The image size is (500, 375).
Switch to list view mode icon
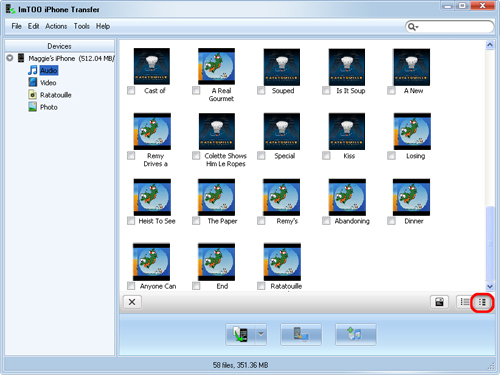pos(465,302)
